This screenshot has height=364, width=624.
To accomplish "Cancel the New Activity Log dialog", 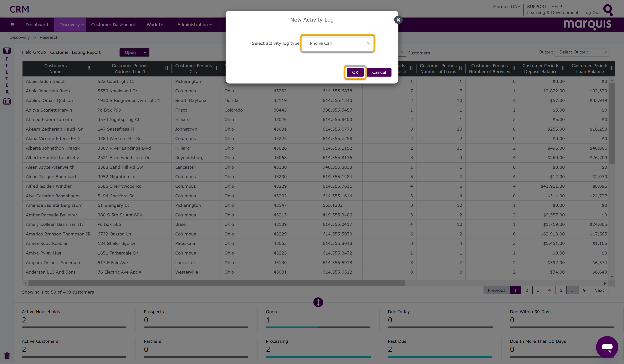I will (x=379, y=72).
